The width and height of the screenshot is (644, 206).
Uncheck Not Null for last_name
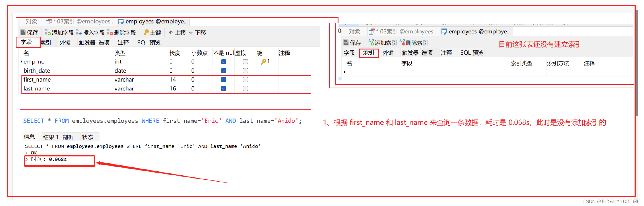pyautogui.click(x=224, y=88)
